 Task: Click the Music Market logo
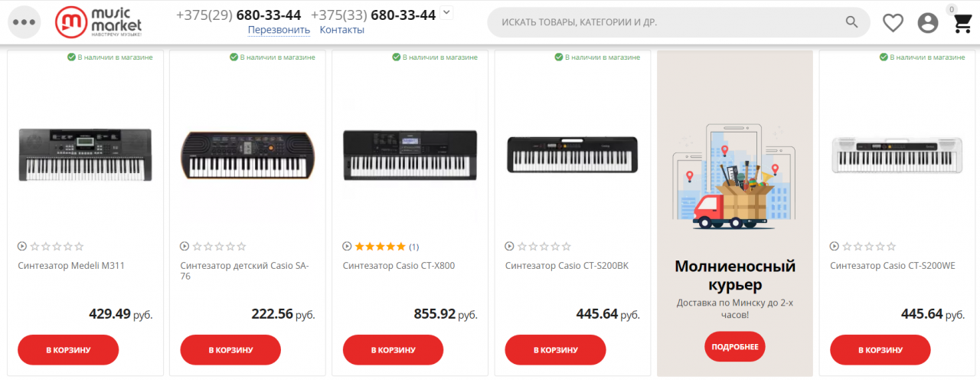99,22
